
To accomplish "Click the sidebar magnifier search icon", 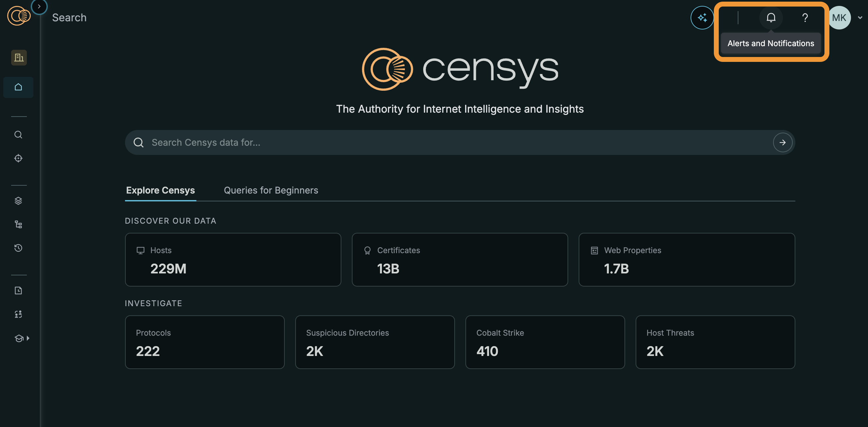I will [18, 135].
